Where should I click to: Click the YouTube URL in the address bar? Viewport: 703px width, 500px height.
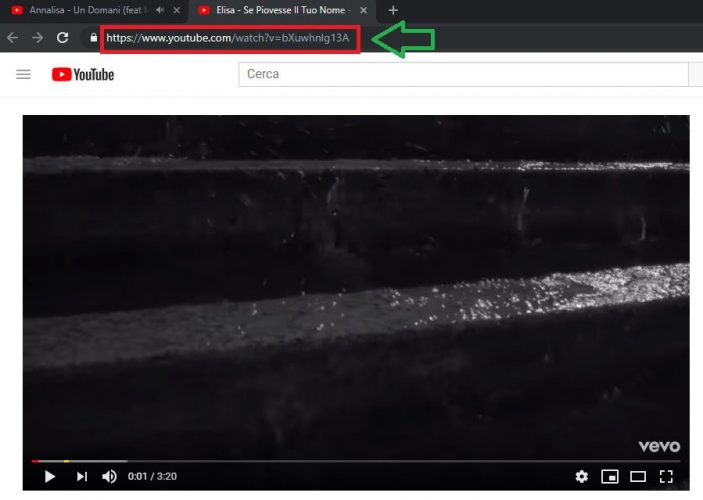pos(228,38)
